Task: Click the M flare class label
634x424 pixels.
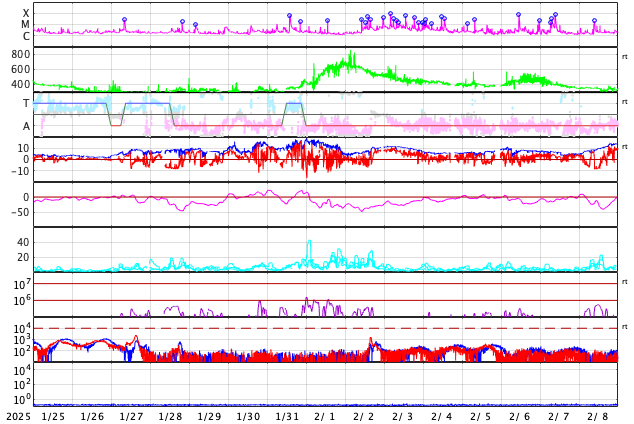Action: tap(26, 25)
